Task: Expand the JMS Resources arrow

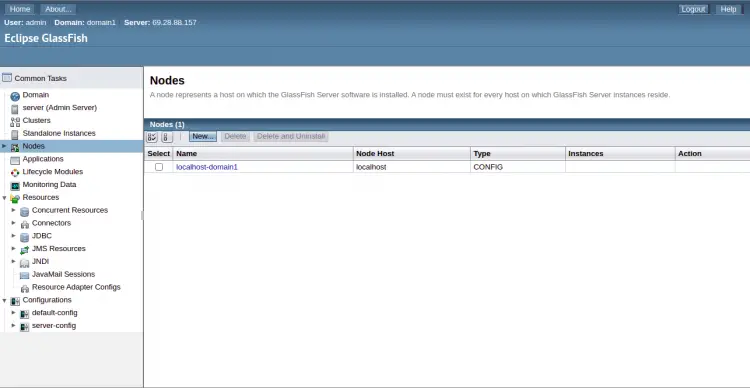Action: point(13,249)
